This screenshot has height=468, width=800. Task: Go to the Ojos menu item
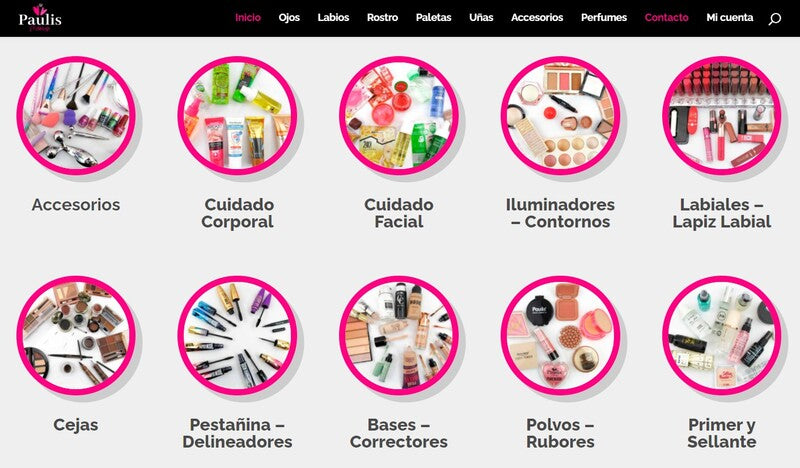289,17
